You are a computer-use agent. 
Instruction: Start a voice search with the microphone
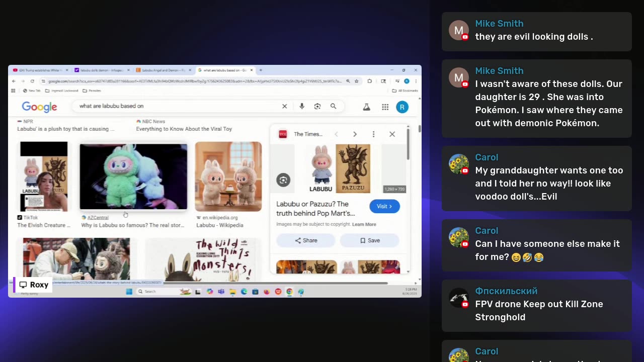pos(302,106)
